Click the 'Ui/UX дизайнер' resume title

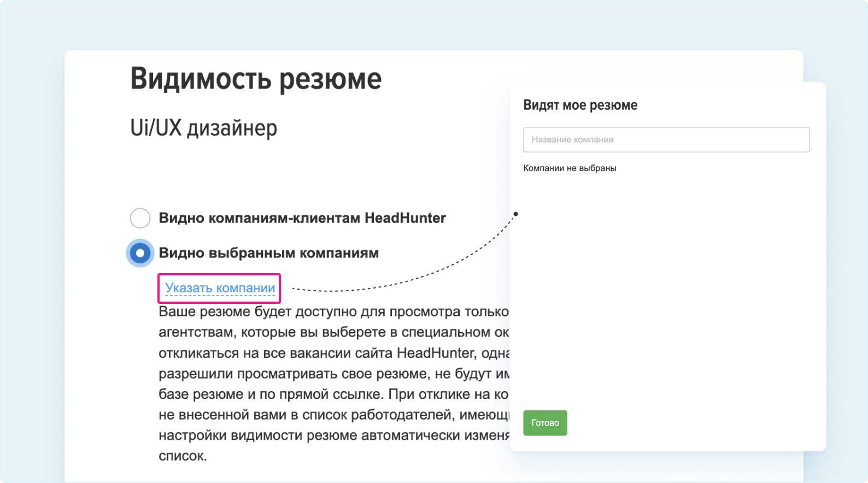click(203, 128)
